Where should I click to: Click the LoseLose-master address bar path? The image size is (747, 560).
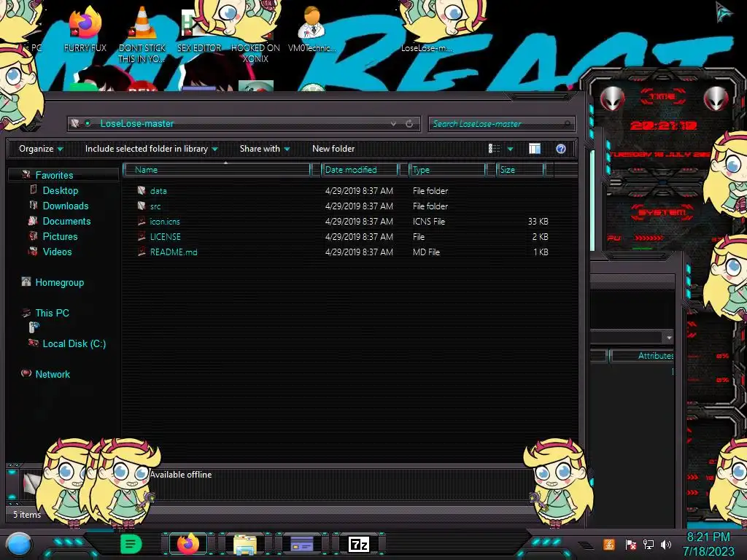[x=137, y=124]
